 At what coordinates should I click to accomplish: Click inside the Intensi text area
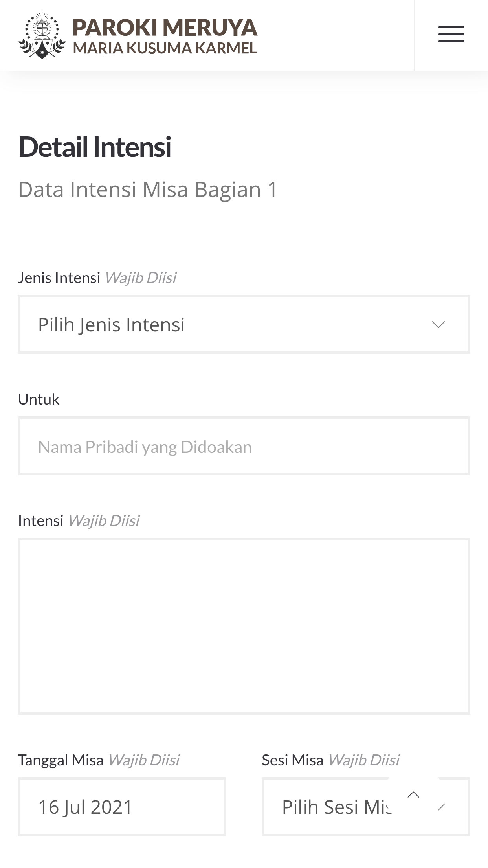tap(244, 629)
